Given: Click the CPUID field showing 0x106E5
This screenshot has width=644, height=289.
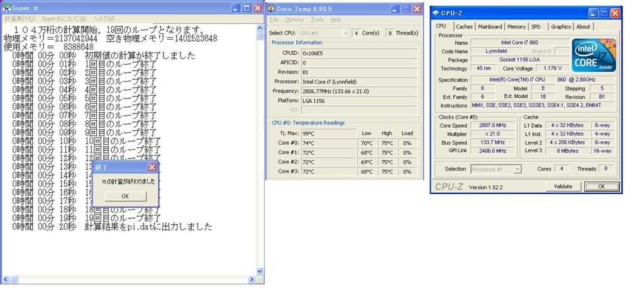Looking at the screenshot, I should point(359,53).
